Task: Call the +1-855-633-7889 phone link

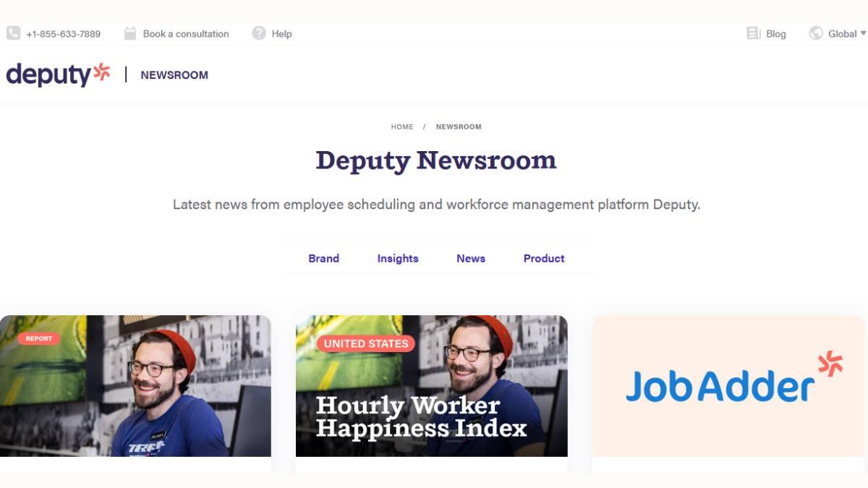Action: pos(63,34)
